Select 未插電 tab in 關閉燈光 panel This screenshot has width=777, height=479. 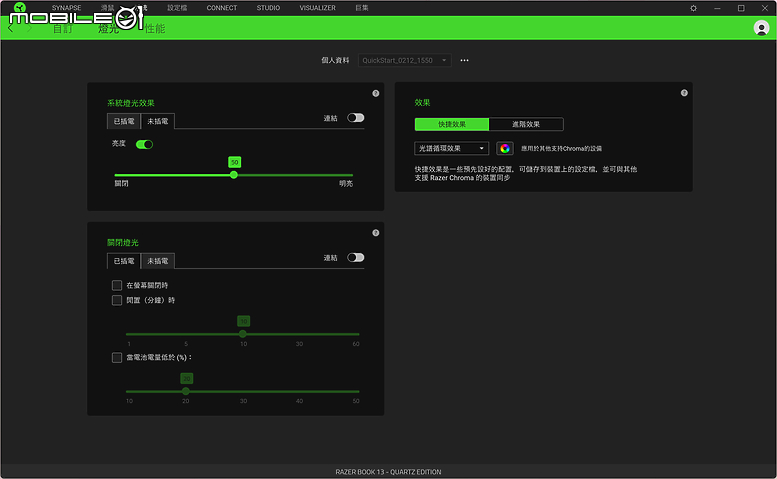tap(158, 261)
